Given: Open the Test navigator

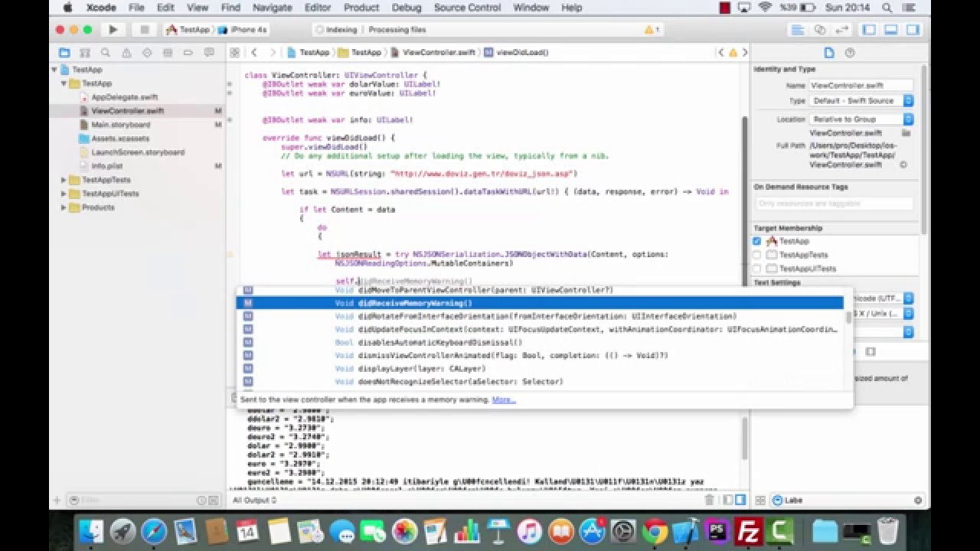Looking at the screenshot, I should tap(147, 53).
